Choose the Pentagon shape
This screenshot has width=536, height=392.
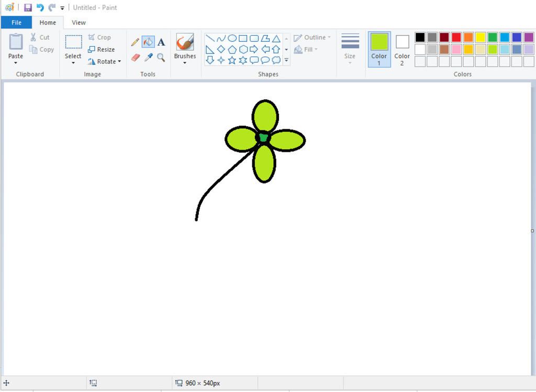point(232,50)
